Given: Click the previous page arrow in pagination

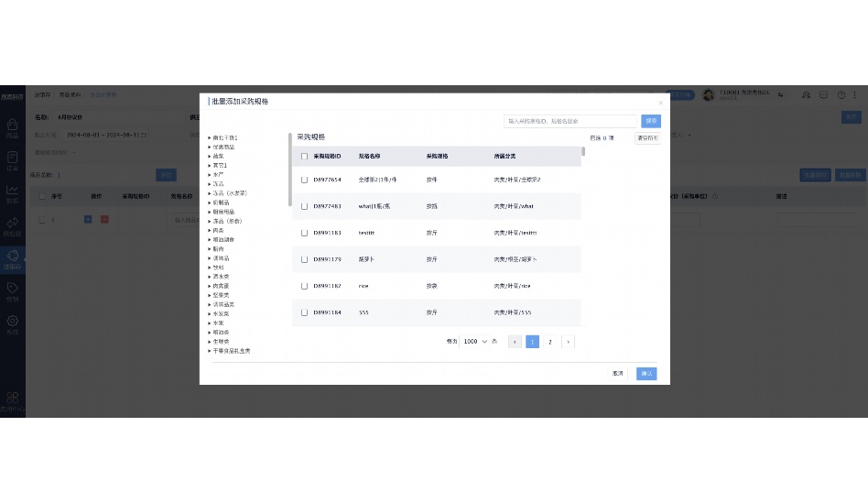Looking at the screenshot, I should click(515, 342).
